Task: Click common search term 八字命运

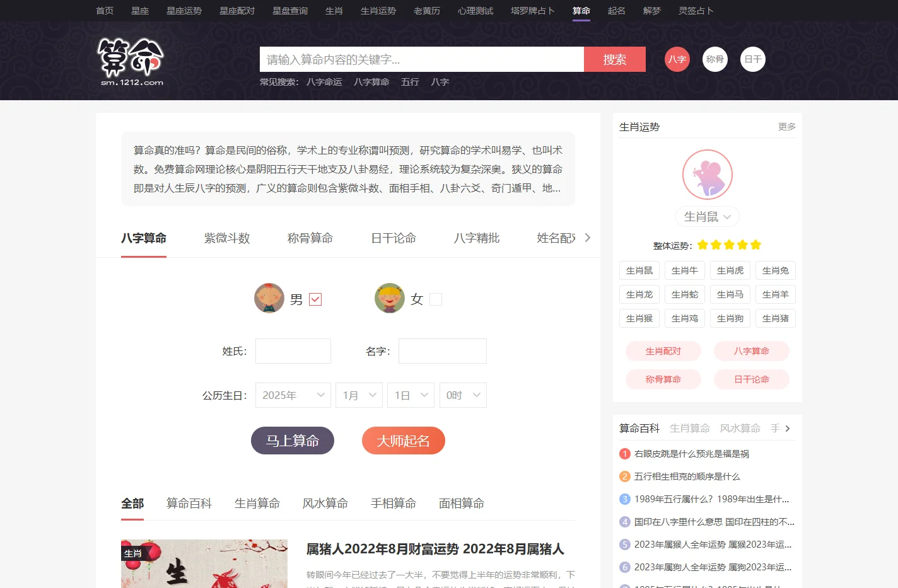Action: tap(324, 82)
